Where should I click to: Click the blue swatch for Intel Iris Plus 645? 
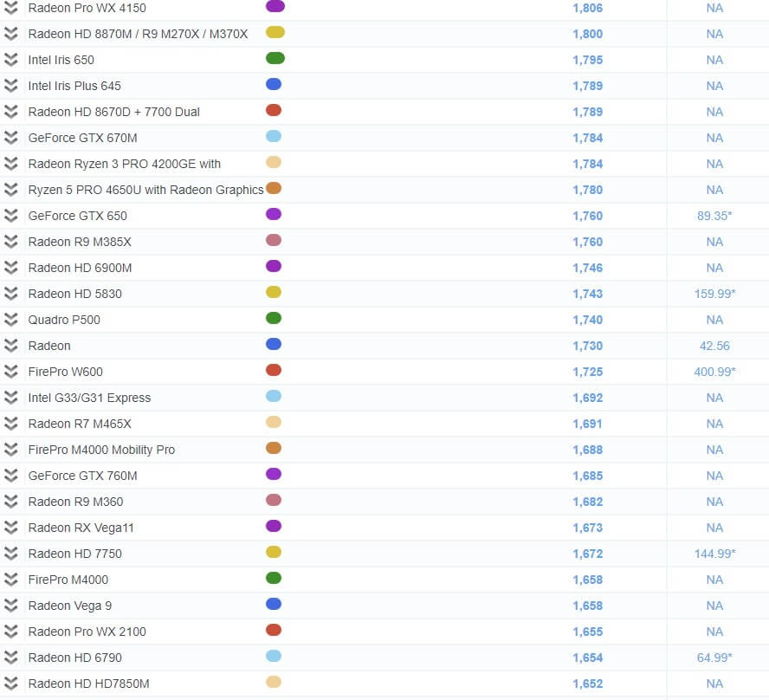pyautogui.click(x=274, y=84)
